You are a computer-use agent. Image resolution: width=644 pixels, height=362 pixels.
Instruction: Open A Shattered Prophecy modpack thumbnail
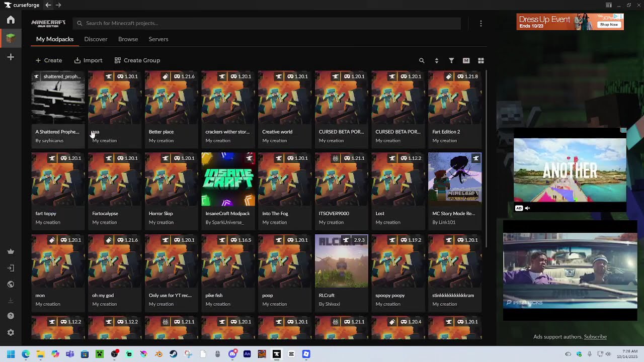58,98
